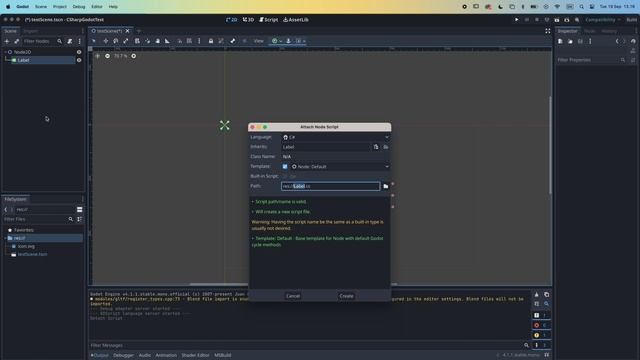
Task: Toggle warning messages filter in Output
Action: point(541,335)
